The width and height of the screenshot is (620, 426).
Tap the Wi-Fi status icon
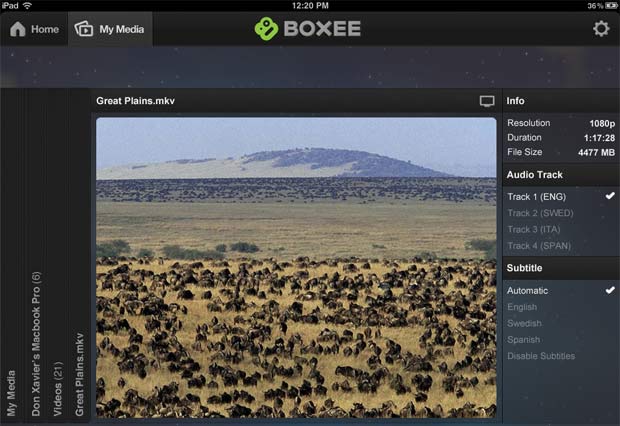[27, 5]
